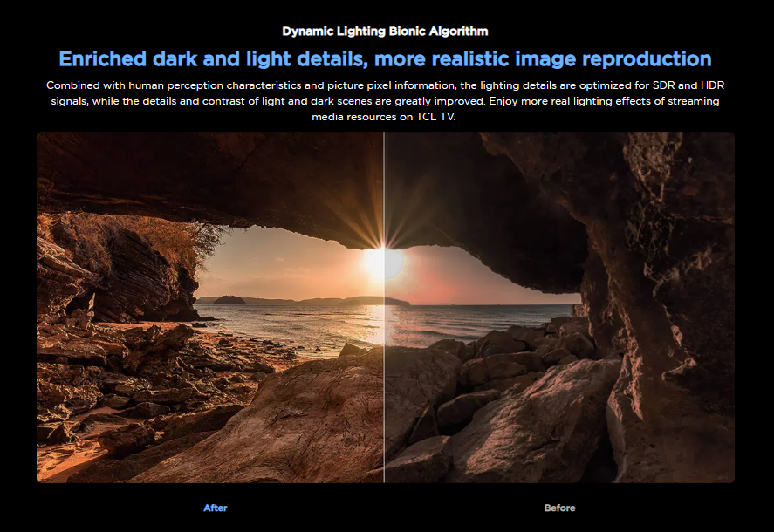The image size is (774, 532).
Task: Select the "After" comparison label
Action: (216, 508)
